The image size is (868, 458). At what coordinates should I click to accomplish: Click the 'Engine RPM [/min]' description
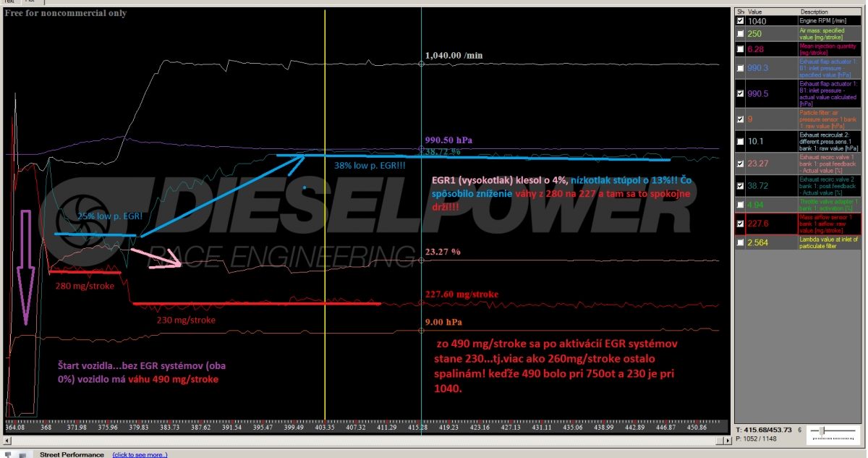click(822, 22)
